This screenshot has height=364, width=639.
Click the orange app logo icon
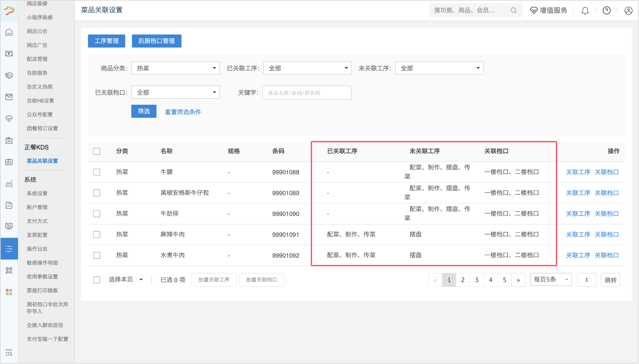9,11
